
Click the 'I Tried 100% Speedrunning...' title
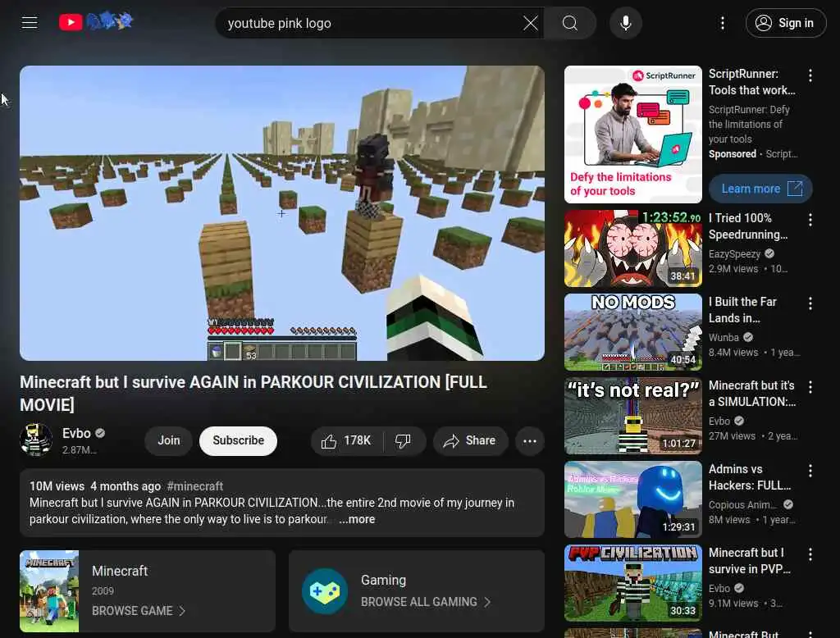coord(748,226)
